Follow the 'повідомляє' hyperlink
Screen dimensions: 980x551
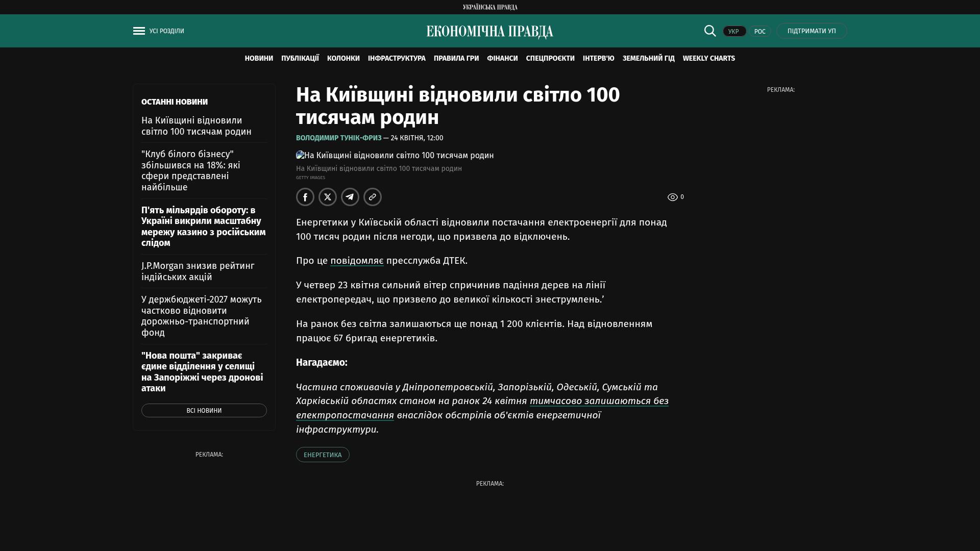coord(357,261)
